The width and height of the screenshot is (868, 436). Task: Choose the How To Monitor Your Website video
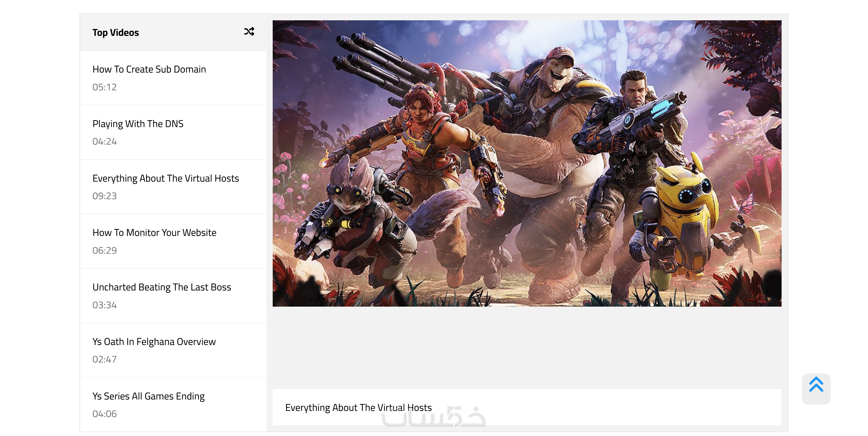click(154, 233)
